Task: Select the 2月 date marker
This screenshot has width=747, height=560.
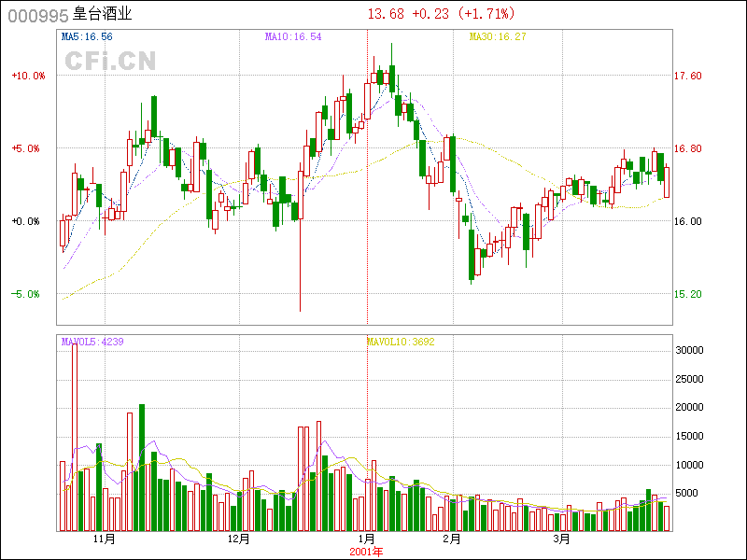Action: point(452,539)
